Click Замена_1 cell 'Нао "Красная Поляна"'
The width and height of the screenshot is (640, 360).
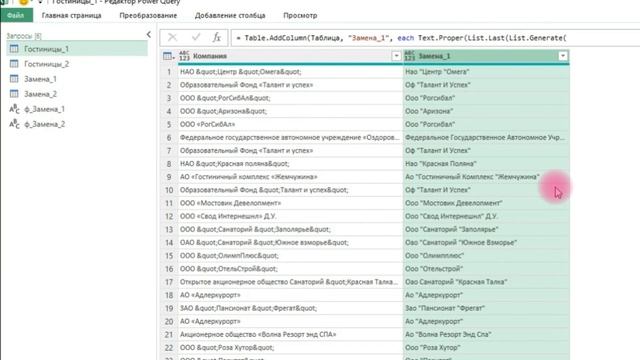[486, 164]
